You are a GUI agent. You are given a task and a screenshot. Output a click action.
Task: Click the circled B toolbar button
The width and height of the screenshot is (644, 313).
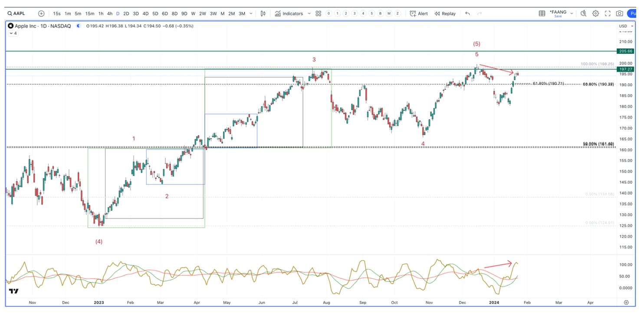point(381,13)
